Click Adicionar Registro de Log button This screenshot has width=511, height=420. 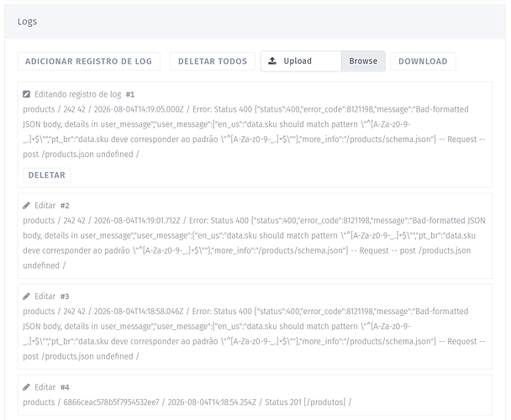click(x=88, y=61)
